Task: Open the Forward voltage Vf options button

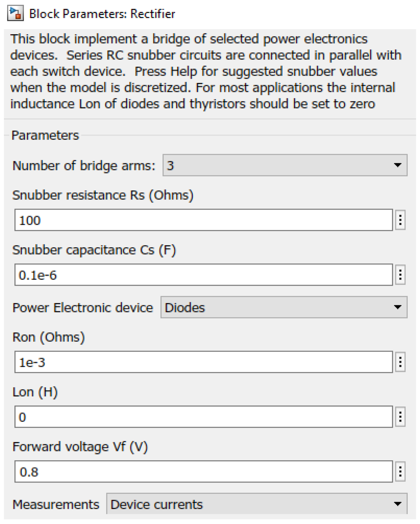Action: point(400,471)
